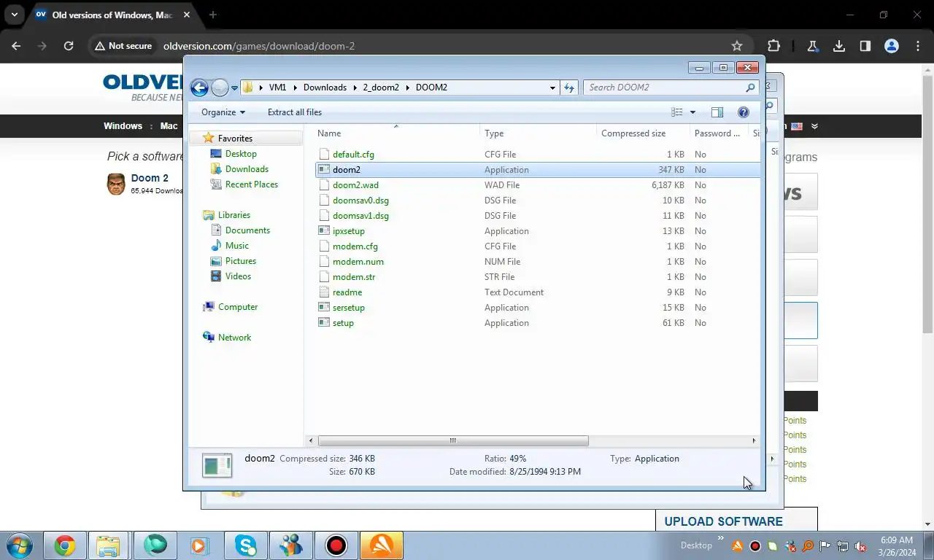Select the setup application

[343, 323]
